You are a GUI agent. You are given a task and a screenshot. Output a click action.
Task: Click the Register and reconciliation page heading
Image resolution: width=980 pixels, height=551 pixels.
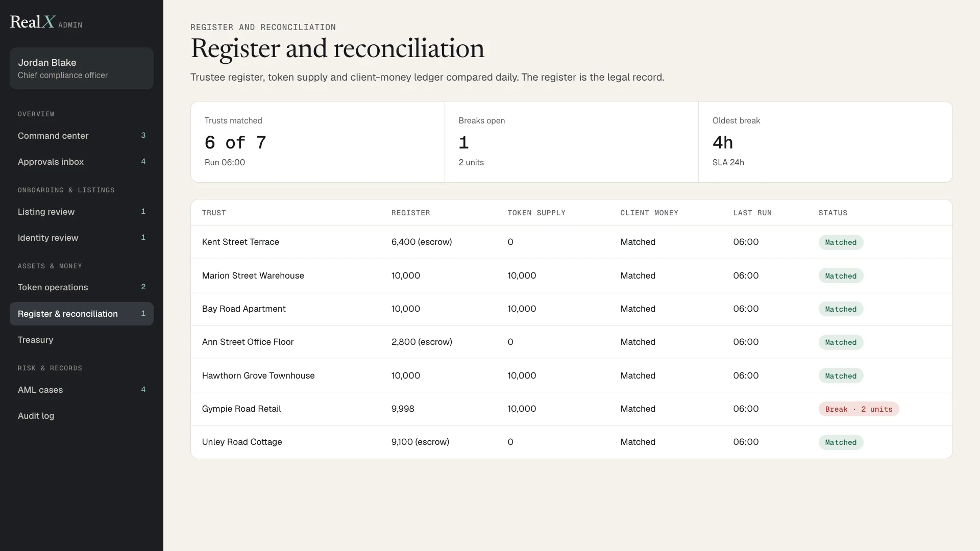coord(337,49)
